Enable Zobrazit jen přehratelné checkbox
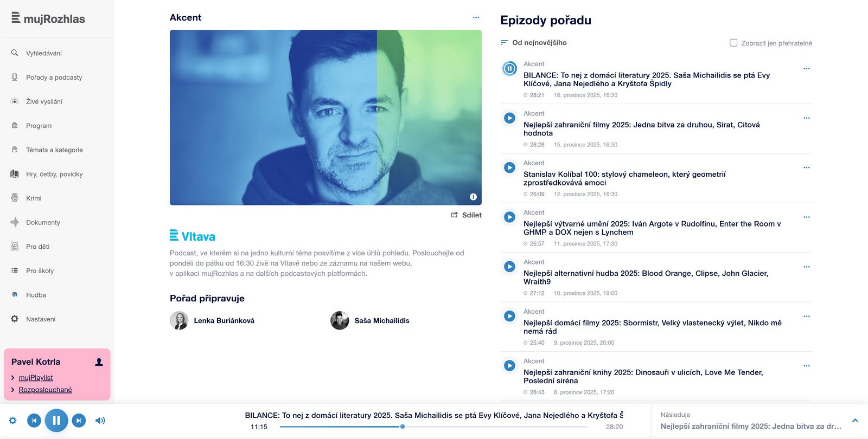 (733, 43)
